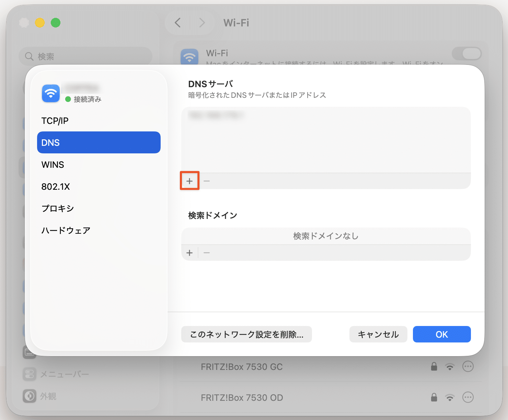
Task: Remove selected DNS server with minus button
Action: click(x=207, y=181)
